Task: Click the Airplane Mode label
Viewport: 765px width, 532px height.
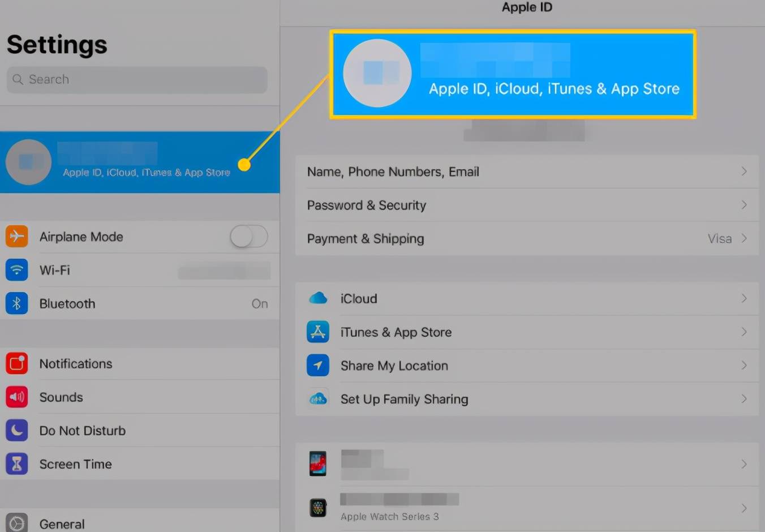Action: (81, 237)
